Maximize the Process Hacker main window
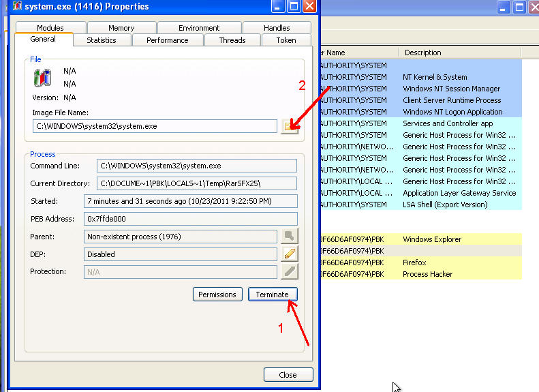Viewport: 539px width, 392px height. coord(519,7)
